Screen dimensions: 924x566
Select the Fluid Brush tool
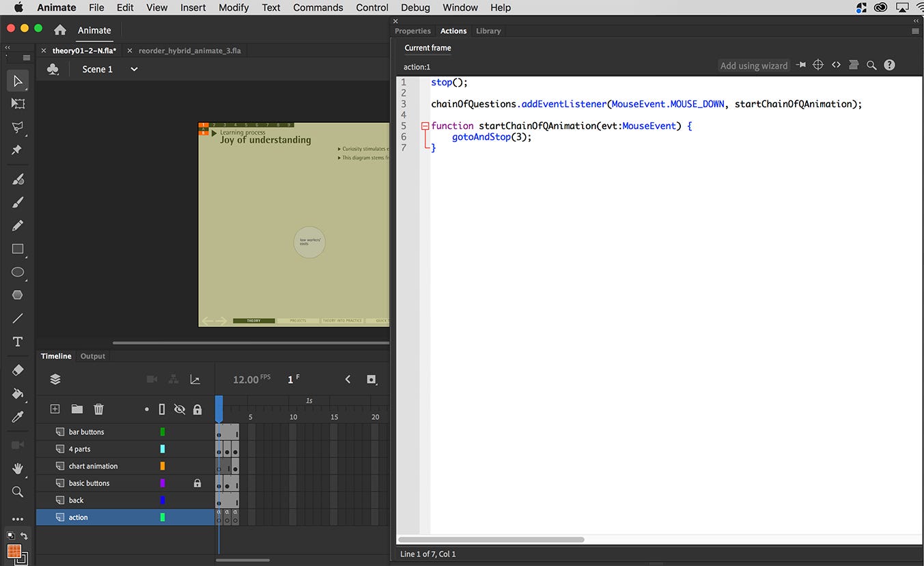(x=18, y=179)
